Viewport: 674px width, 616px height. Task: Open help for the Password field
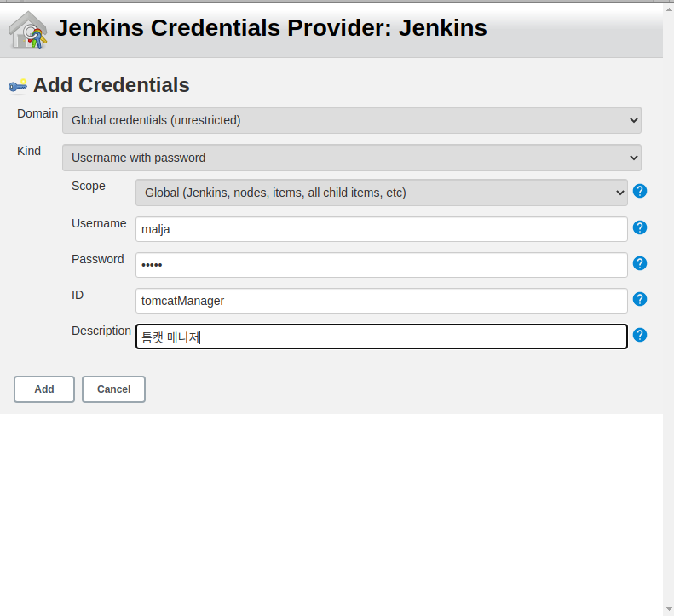pos(640,263)
